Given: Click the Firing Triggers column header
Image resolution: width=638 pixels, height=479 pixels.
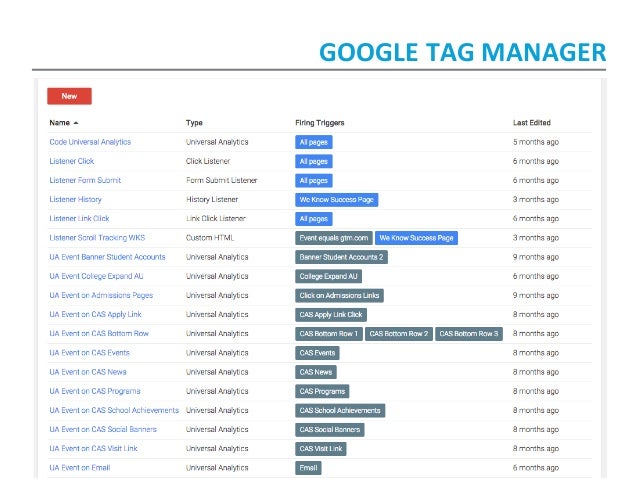Looking at the screenshot, I should [x=320, y=122].
